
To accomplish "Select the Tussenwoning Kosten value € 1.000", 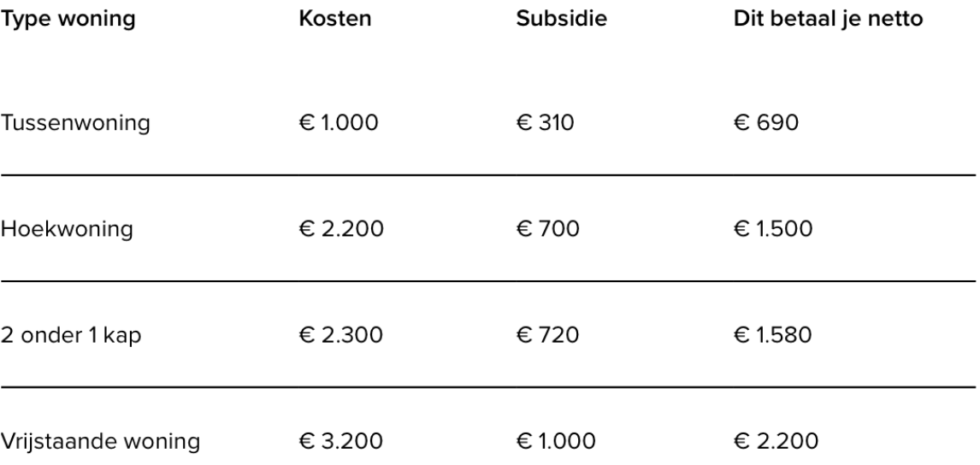I will pos(339,123).
